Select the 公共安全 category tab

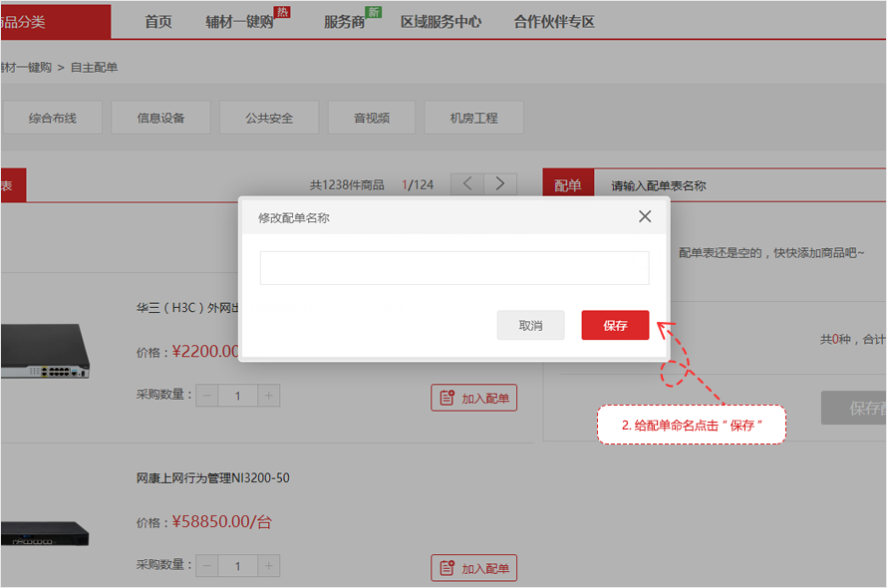[x=269, y=118]
